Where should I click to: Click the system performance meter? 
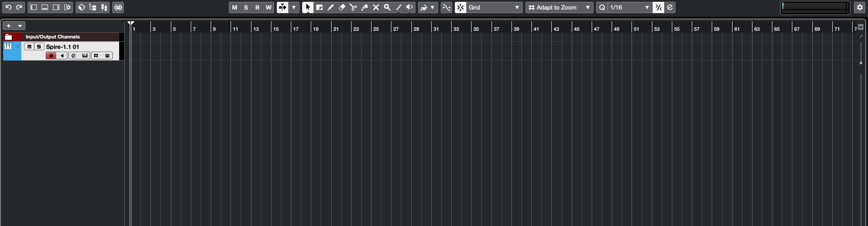(815, 7)
